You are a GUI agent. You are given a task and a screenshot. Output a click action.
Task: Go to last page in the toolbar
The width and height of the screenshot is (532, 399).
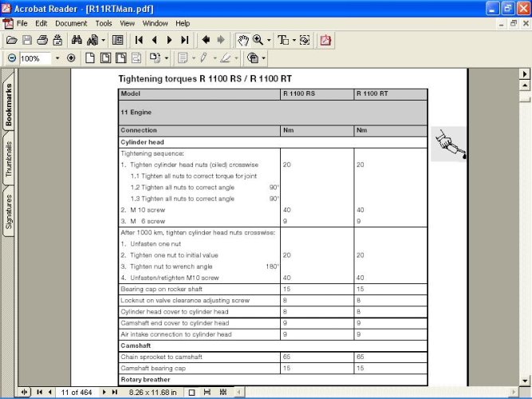point(184,40)
